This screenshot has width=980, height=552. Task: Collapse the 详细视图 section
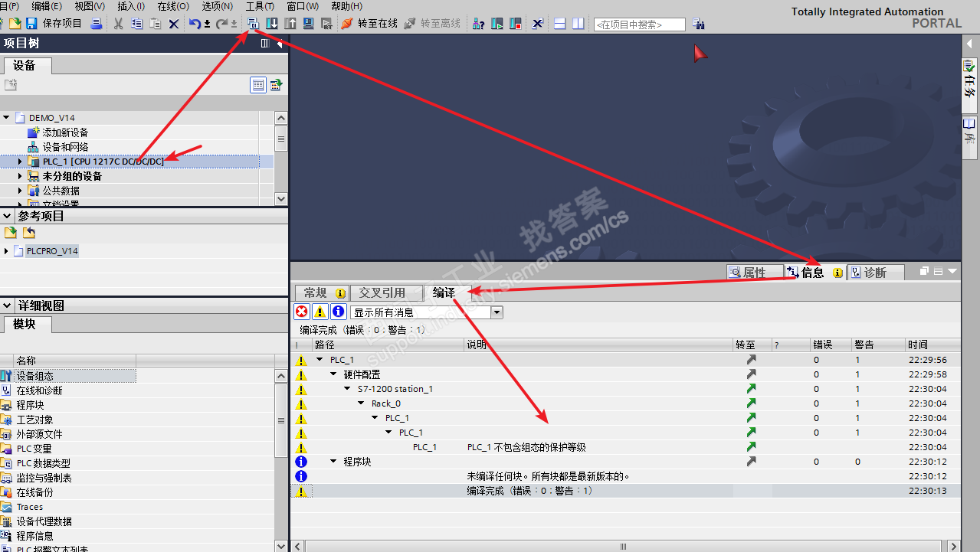[7, 305]
